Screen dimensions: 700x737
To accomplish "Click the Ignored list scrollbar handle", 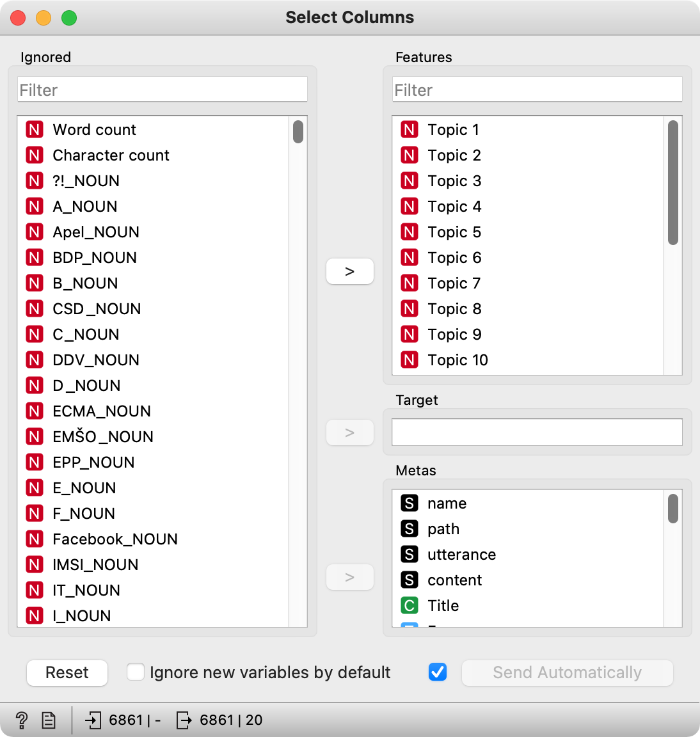I will [298, 132].
